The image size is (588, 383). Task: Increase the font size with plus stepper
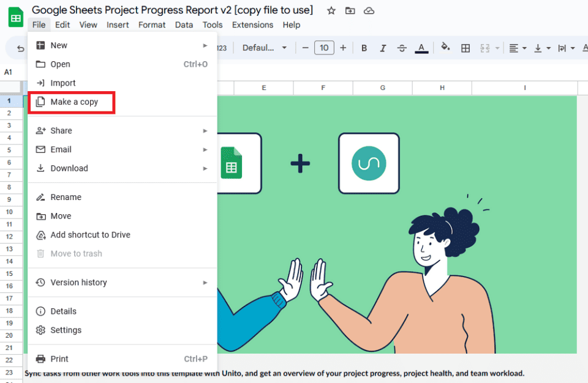pyautogui.click(x=343, y=47)
